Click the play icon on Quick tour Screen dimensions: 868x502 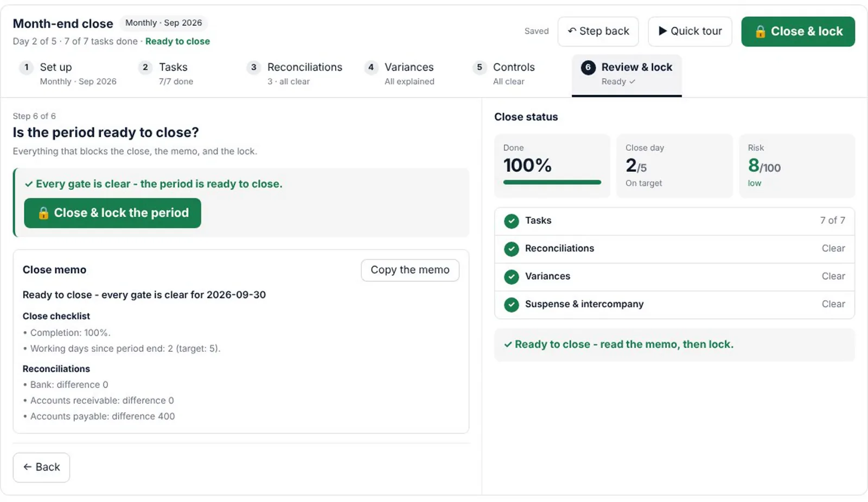[662, 31]
